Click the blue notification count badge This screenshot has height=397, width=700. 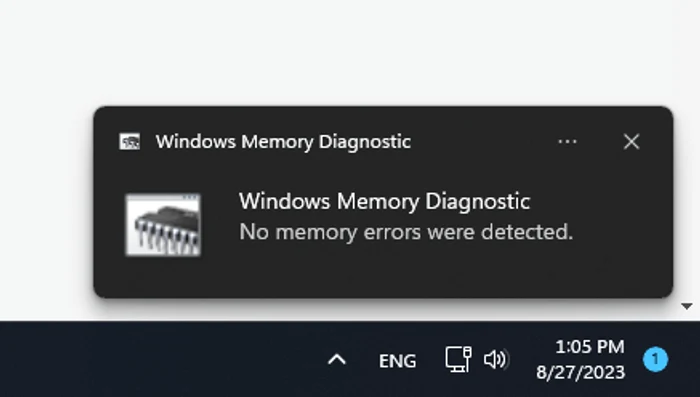click(x=655, y=359)
